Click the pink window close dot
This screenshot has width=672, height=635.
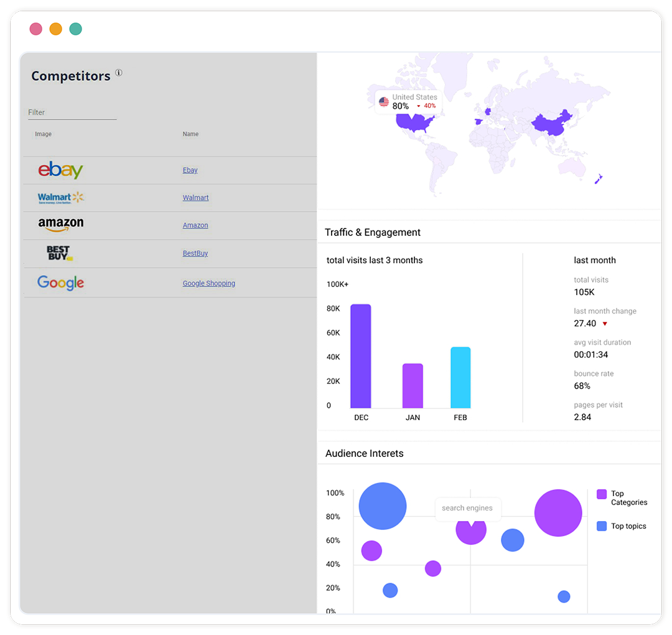click(x=36, y=29)
